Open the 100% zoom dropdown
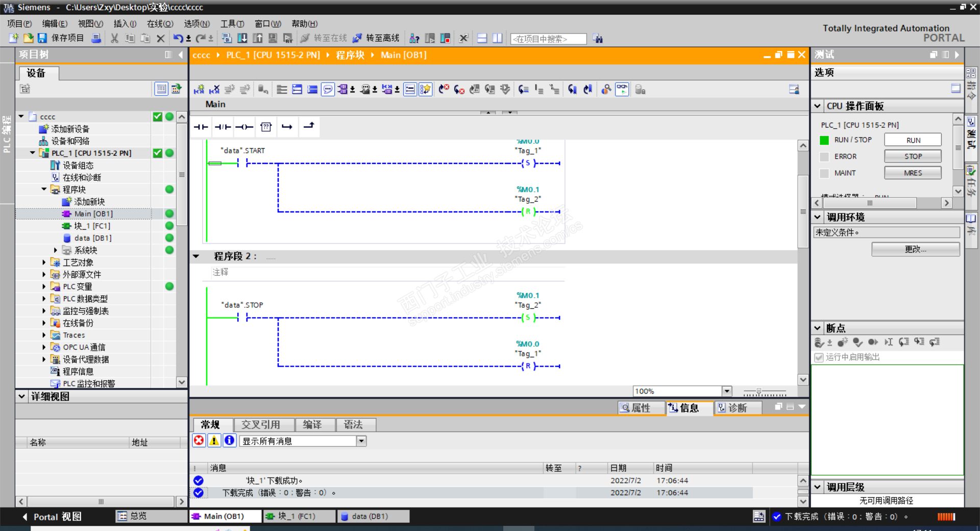This screenshot has height=531, width=980. [x=727, y=391]
